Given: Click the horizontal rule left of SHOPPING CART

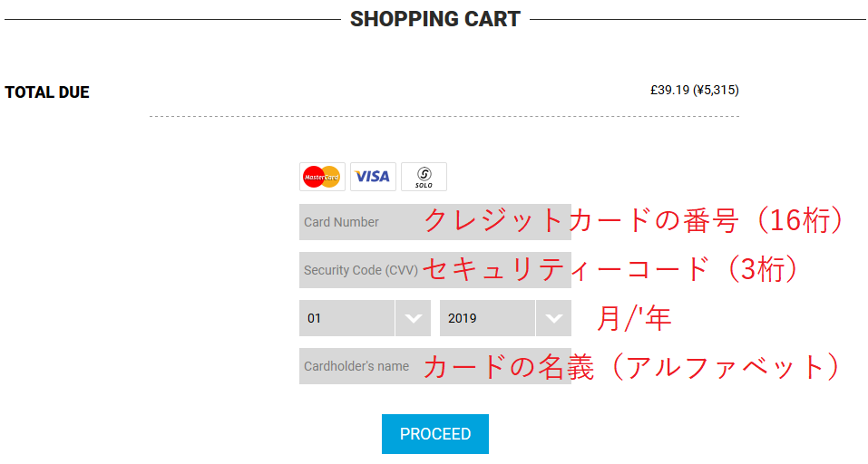Looking at the screenshot, I should click(x=172, y=20).
